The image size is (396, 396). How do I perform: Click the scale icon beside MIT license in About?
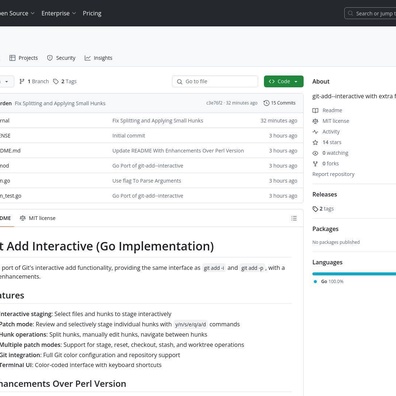pyautogui.click(x=315, y=121)
